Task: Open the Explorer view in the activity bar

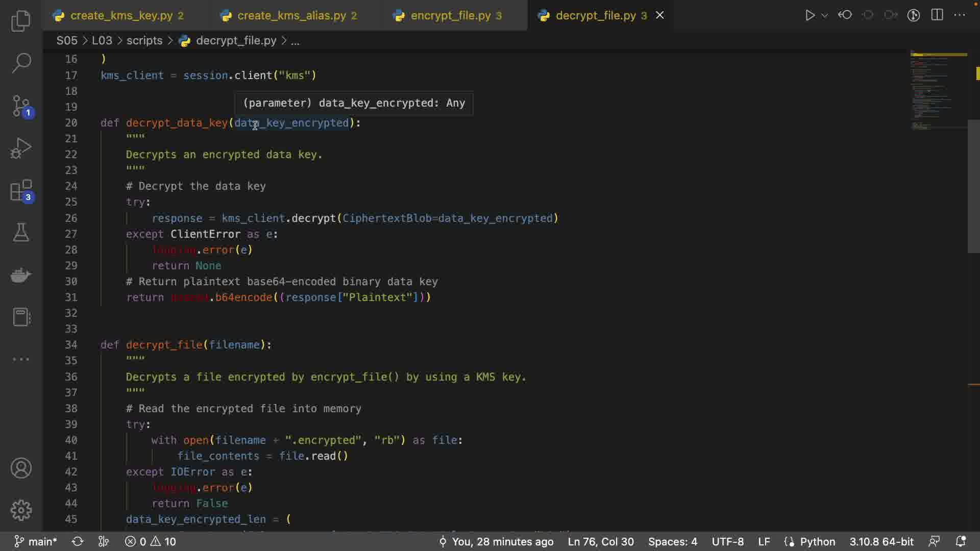Action: click(x=21, y=21)
